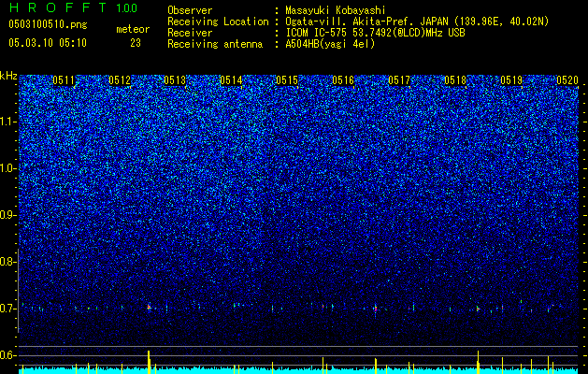Image resolution: width=588 pixels, height=374 pixels.
Task: Click the red meteor echo before 0517
Action: tap(376, 309)
